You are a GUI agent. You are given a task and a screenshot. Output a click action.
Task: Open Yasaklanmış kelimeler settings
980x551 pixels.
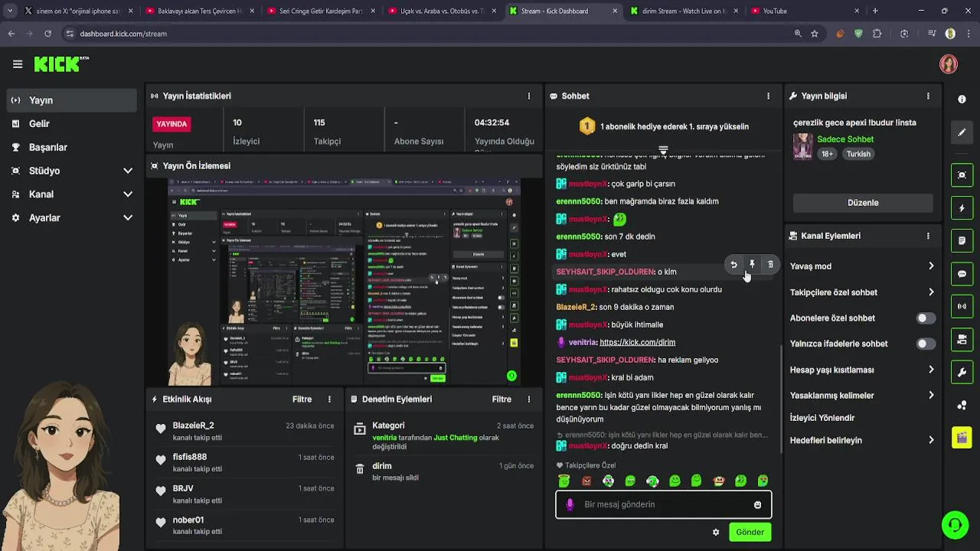coord(862,396)
